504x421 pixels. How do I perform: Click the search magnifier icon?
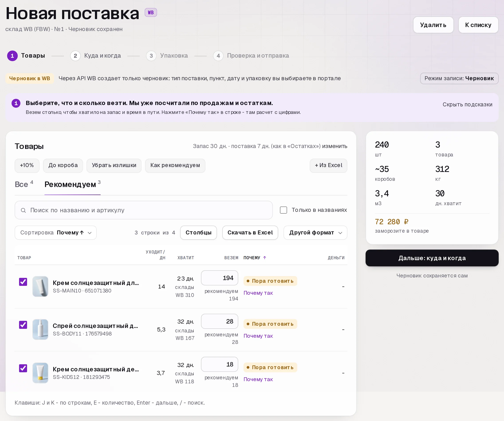23,210
